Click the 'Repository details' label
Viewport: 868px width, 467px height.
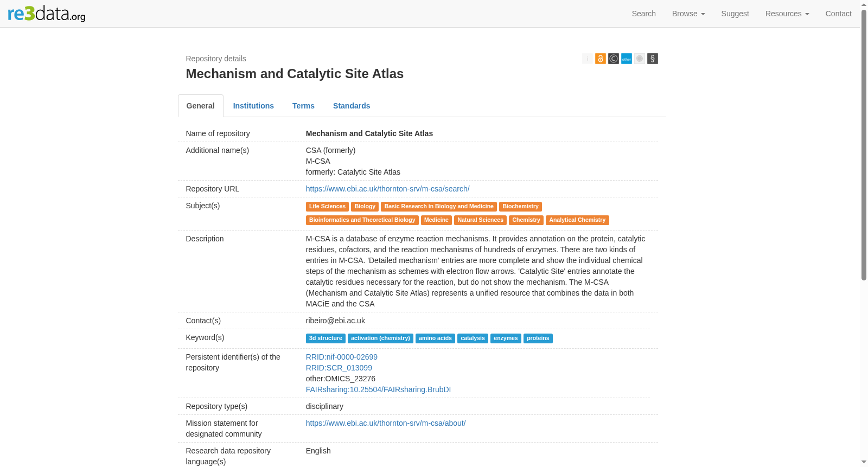click(x=216, y=59)
